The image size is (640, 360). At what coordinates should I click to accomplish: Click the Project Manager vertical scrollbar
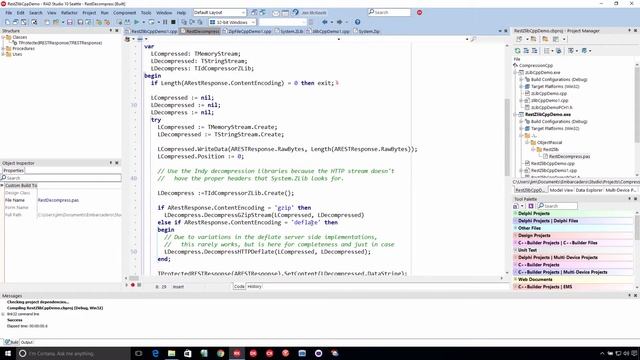tap(637, 104)
